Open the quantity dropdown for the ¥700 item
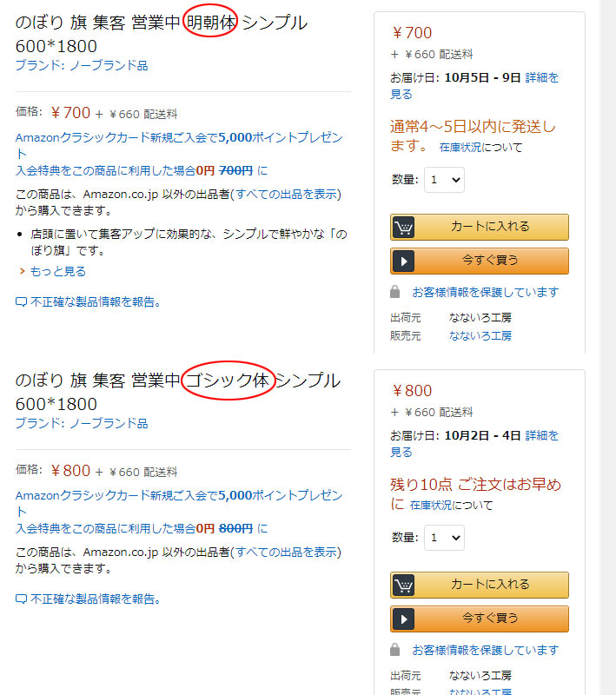The width and height of the screenshot is (616, 695). [x=444, y=179]
